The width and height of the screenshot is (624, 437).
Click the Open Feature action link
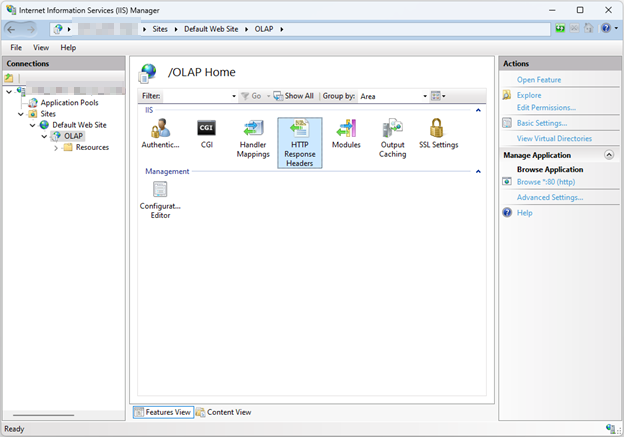(x=538, y=80)
